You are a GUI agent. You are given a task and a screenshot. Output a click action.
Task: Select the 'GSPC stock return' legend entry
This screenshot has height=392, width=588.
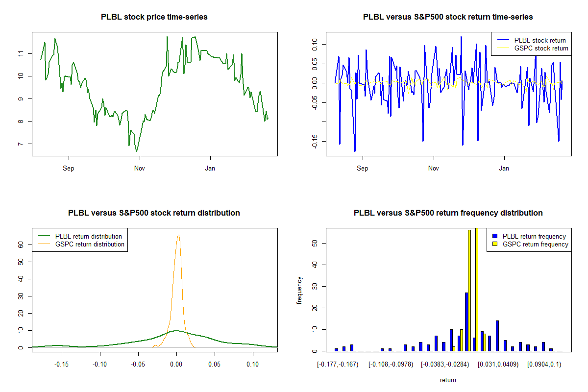click(541, 48)
